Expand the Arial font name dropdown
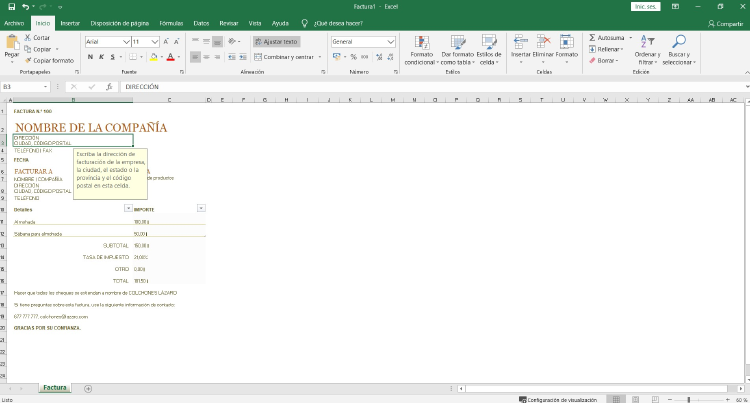 [x=127, y=42]
